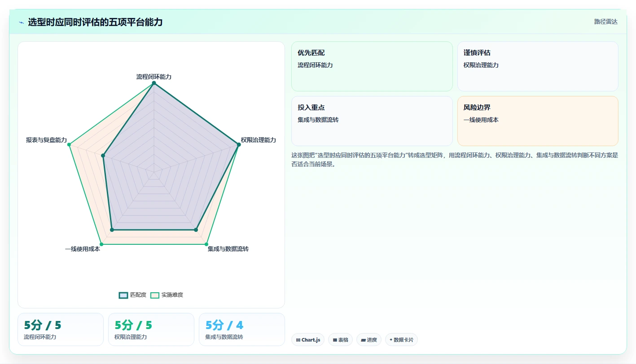The width and height of the screenshot is (636, 364).
Task: Click the 路径雷达 label in the header
Action: click(606, 22)
